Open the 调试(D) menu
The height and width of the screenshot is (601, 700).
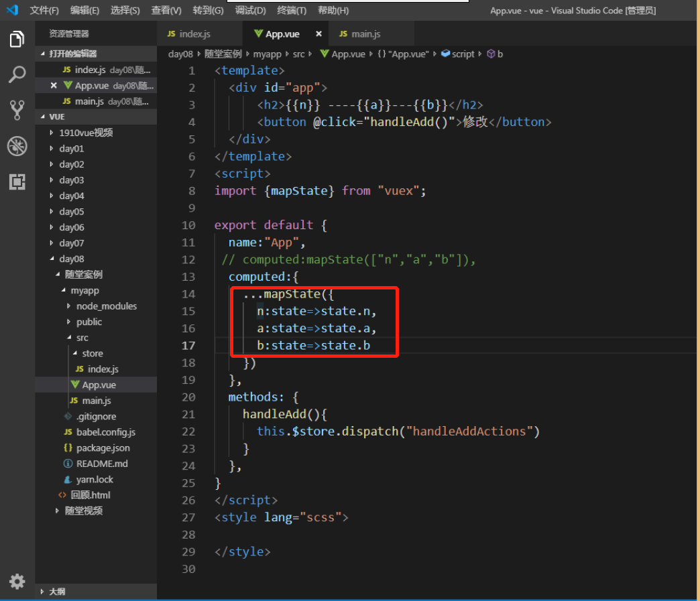pos(251,10)
